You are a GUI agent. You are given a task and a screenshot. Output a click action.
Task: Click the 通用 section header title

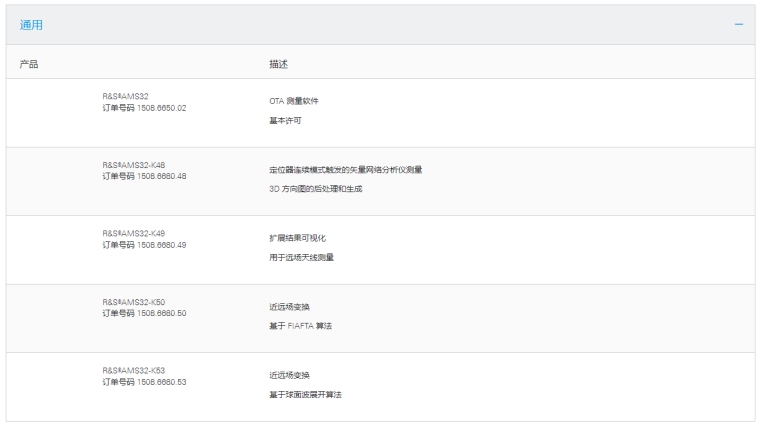tap(32, 25)
